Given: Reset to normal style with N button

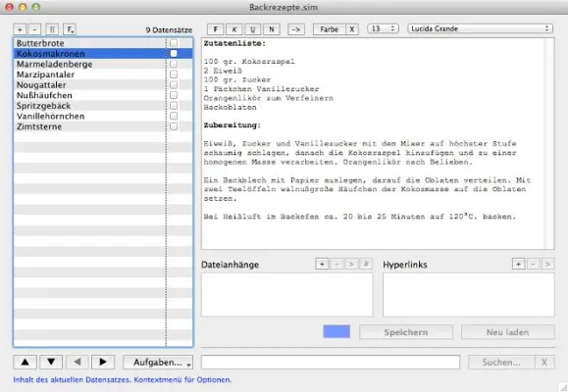Looking at the screenshot, I should (272, 29).
